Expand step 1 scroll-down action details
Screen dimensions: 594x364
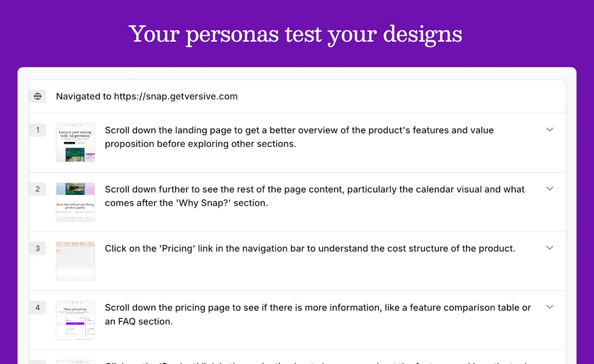(549, 130)
